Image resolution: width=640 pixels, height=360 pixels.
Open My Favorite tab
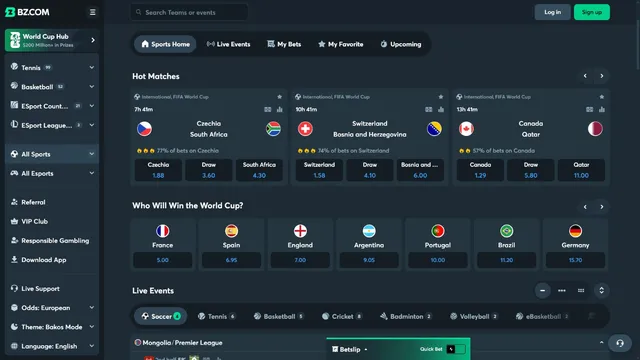click(340, 44)
